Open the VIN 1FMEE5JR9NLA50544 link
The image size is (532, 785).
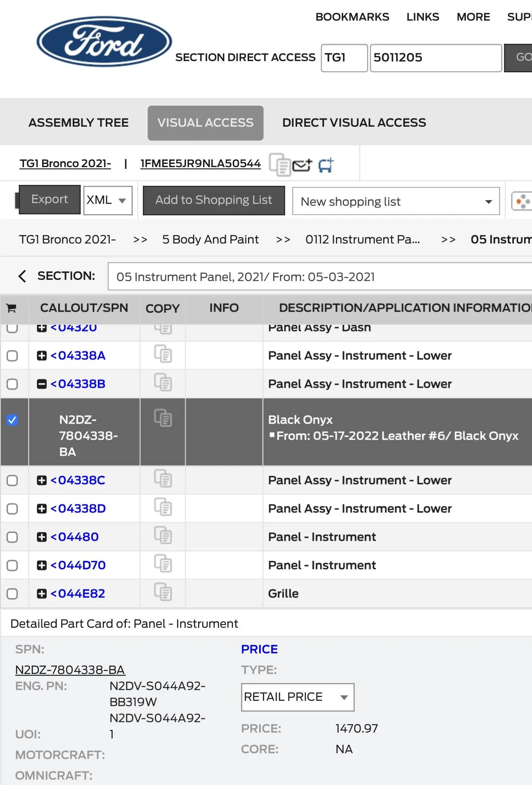pos(201,163)
